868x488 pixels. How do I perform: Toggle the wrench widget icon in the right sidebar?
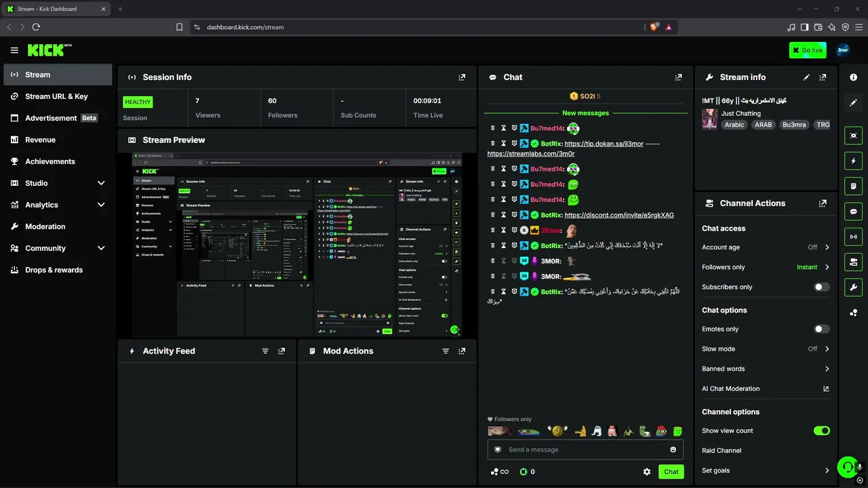point(853,287)
